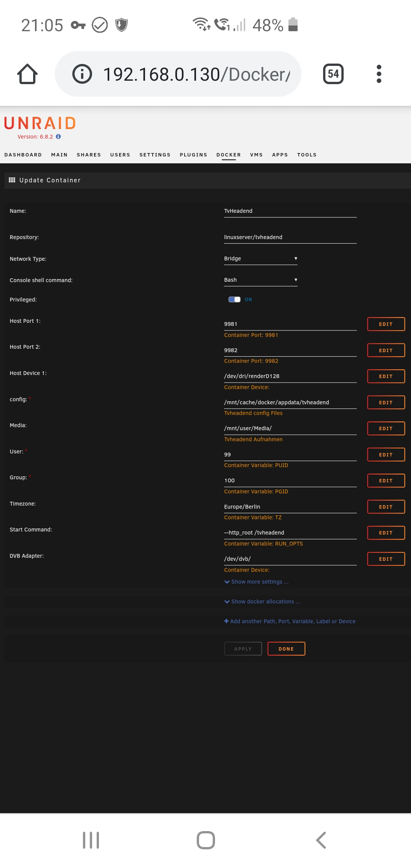This screenshot has width=411, height=868.
Task: Click the DVB Adapter field /dev/dvb/
Action: coord(290,559)
